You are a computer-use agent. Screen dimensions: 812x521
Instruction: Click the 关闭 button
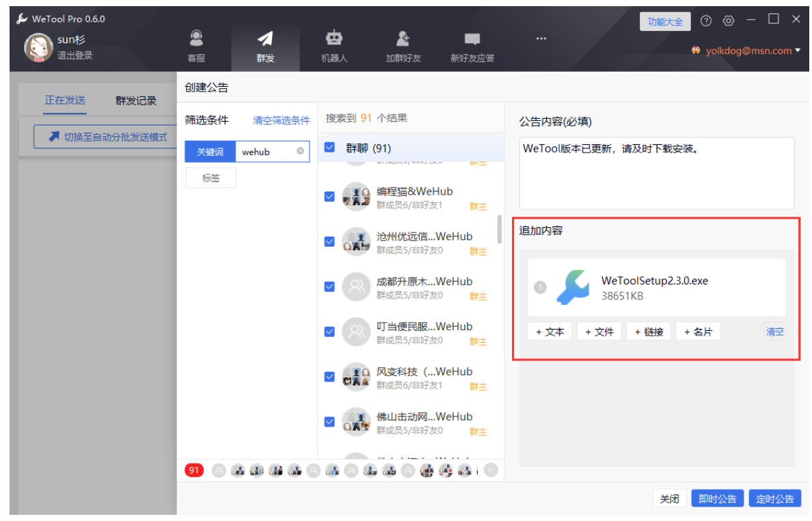click(x=669, y=498)
